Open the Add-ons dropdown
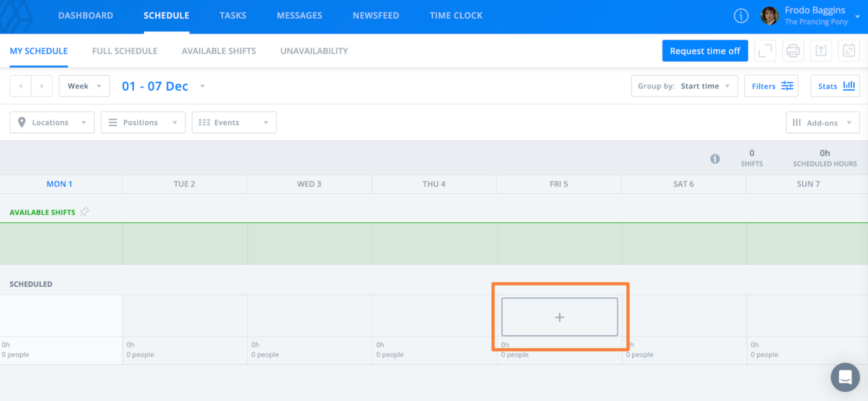Screen dimensions: 868x401 tap(822, 123)
